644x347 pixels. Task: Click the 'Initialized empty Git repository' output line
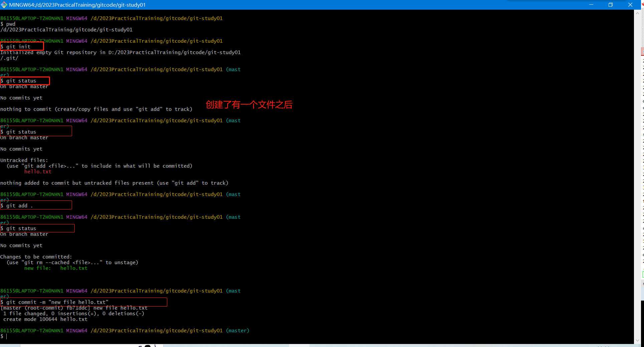tap(121, 52)
